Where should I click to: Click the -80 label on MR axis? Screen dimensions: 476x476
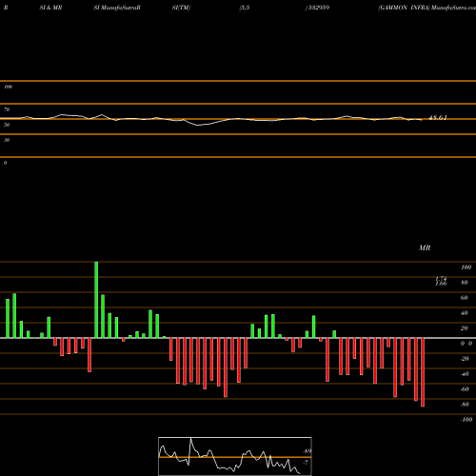tap(465, 405)
